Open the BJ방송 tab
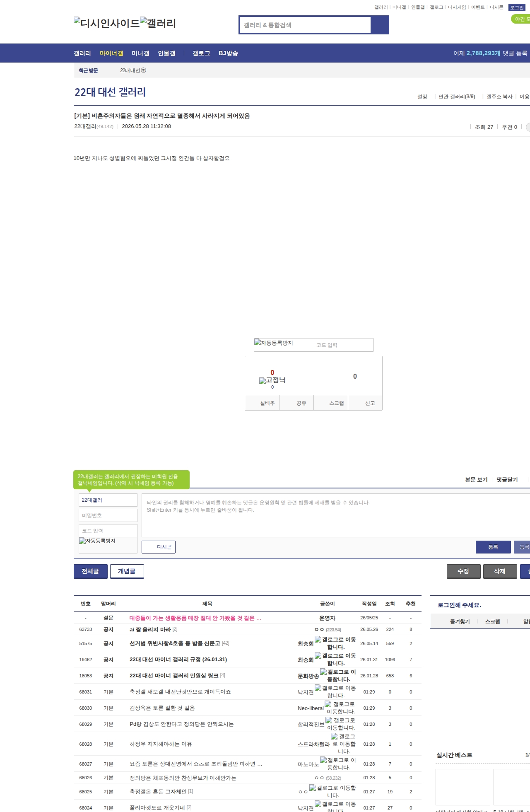 (x=228, y=53)
